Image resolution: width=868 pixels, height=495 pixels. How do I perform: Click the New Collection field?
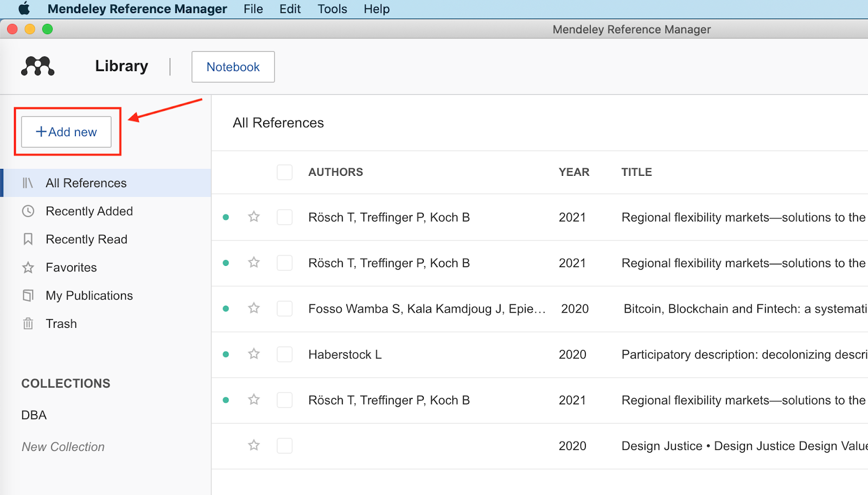[x=63, y=447]
